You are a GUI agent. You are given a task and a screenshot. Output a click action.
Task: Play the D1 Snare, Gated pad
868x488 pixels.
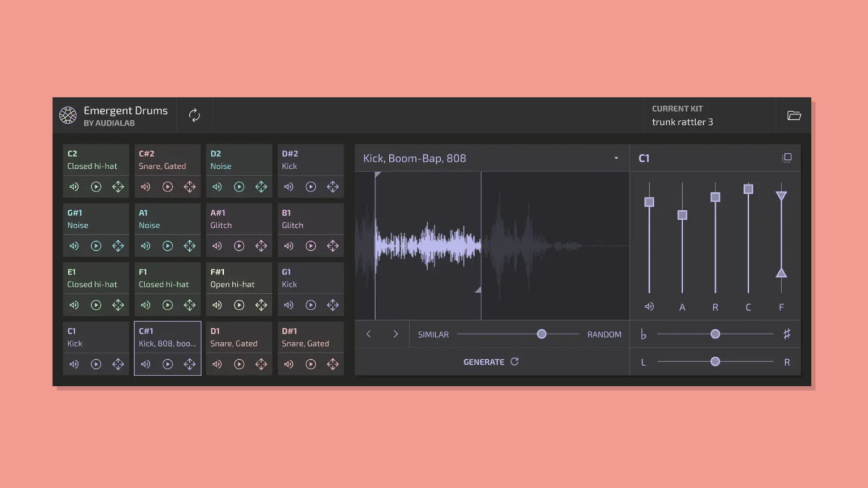(239, 364)
